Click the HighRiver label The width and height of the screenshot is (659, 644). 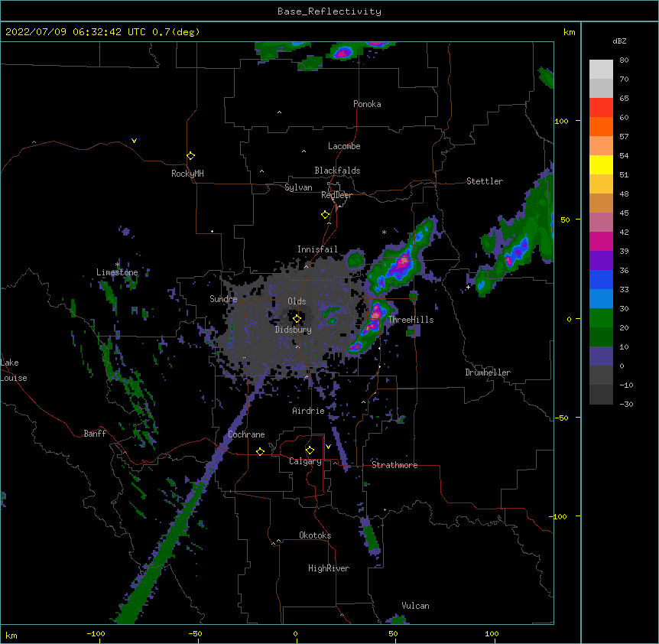point(329,568)
